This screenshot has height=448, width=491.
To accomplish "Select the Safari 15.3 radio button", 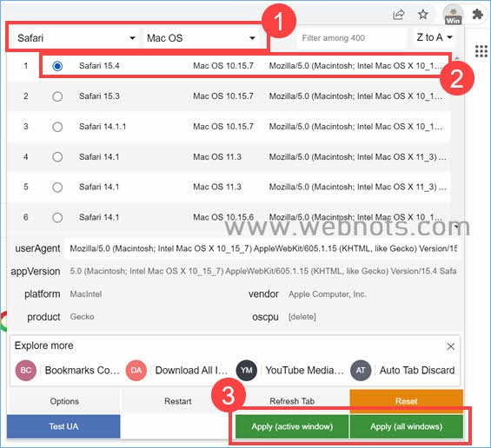I will [x=57, y=96].
